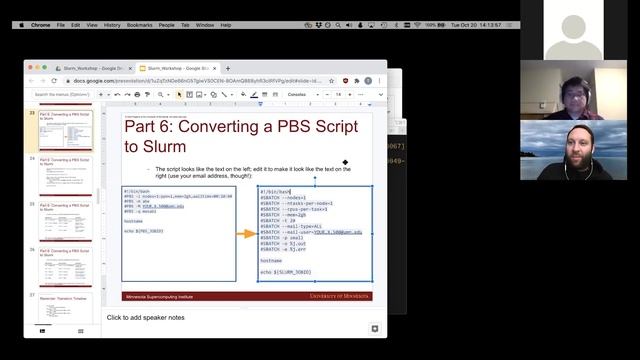Click the browser Forward arrow

click(x=43, y=81)
